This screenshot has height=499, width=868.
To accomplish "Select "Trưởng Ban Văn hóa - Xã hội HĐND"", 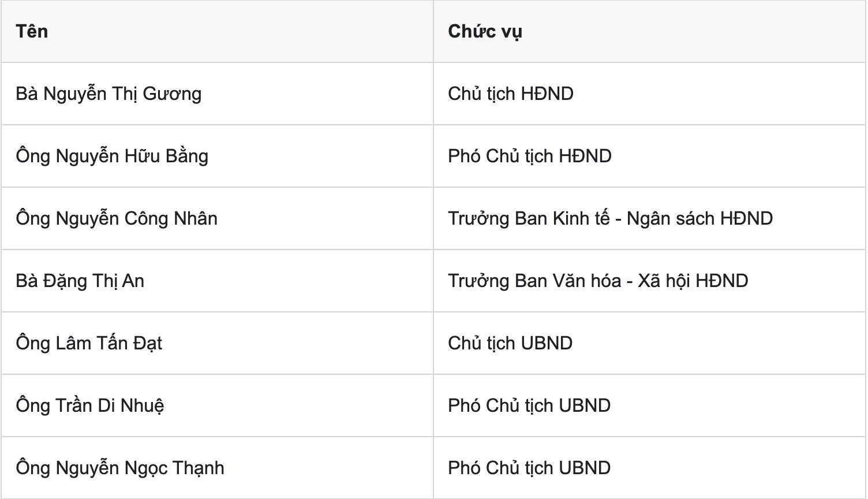I will coord(598,281).
